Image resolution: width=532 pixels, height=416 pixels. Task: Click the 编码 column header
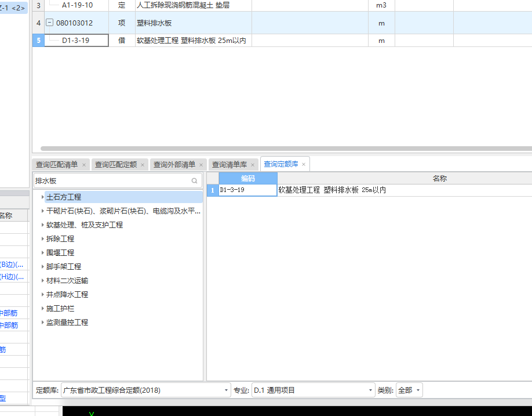coord(248,178)
